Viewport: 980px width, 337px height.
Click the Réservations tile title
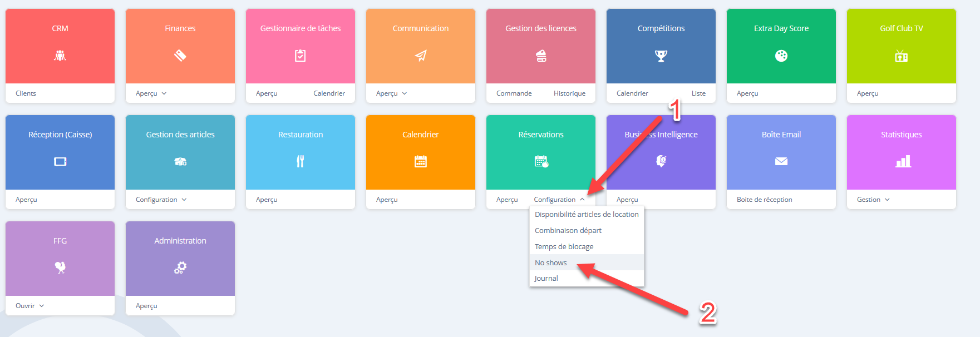point(541,135)
